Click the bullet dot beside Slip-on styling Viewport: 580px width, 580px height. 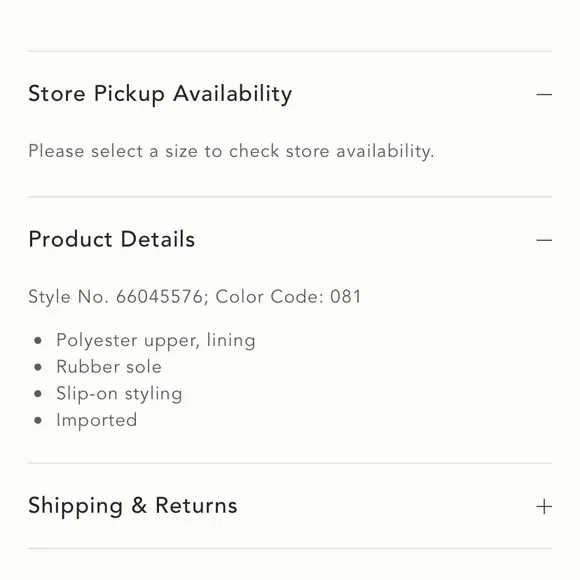pos(38,394)
